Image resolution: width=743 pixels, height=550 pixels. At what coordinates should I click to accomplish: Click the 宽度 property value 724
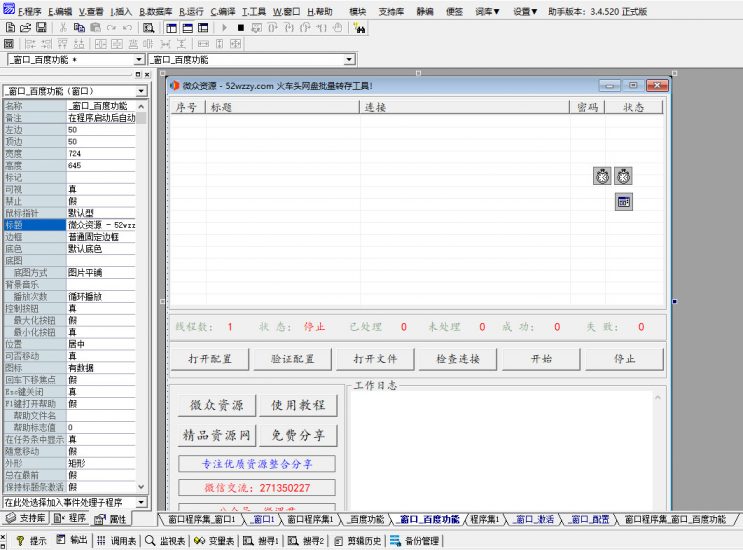coord(101,153)
